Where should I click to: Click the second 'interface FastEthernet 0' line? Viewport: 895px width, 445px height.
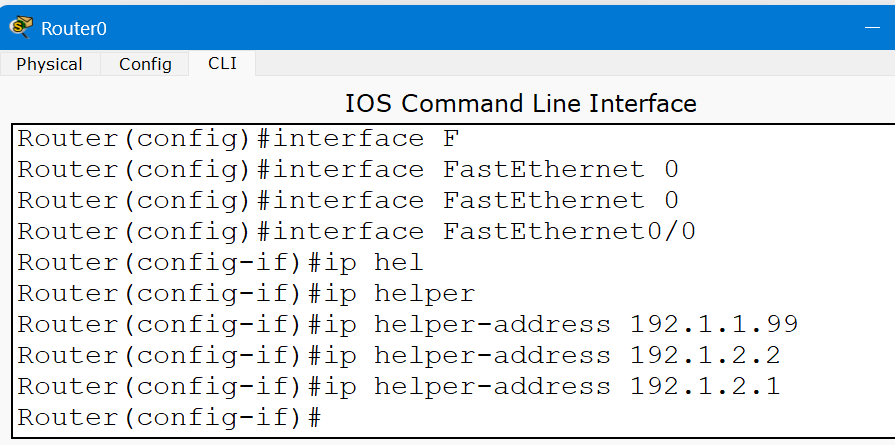pyautogui.click(x=348, y=201)
